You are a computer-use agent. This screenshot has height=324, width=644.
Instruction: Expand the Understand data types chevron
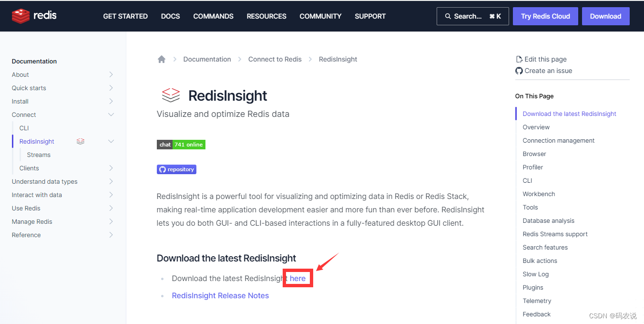(x=111, y=181)
